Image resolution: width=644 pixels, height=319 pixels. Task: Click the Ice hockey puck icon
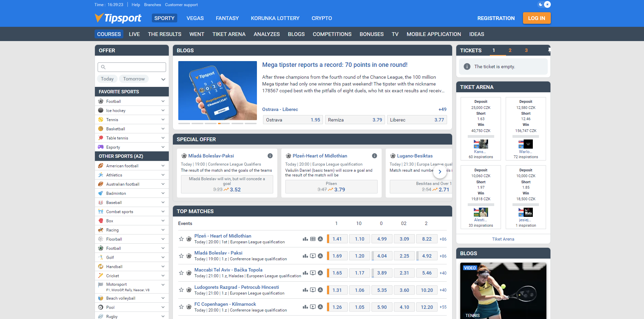[x=101, y=110]
